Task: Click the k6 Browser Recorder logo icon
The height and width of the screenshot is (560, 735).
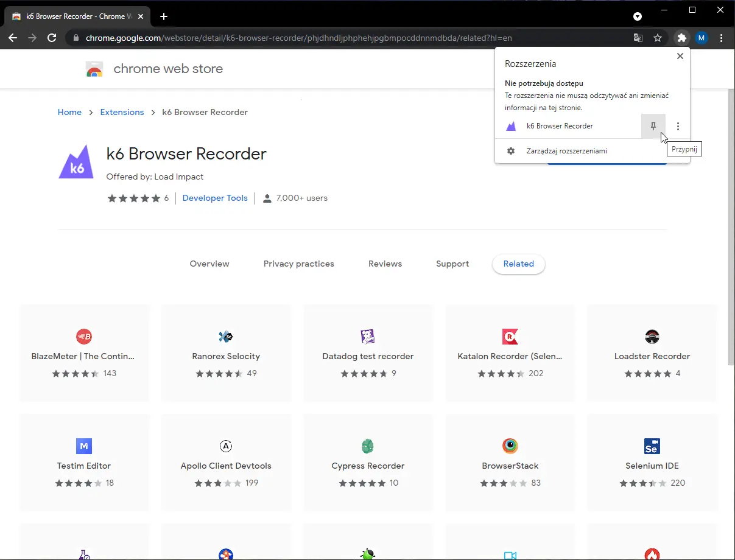Action: tap(76, 161)
